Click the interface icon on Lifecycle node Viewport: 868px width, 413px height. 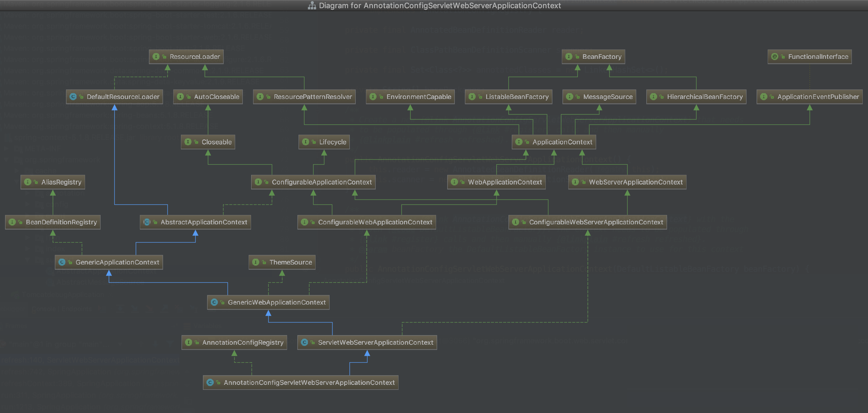pyautogui.click(x=306, y=142)
